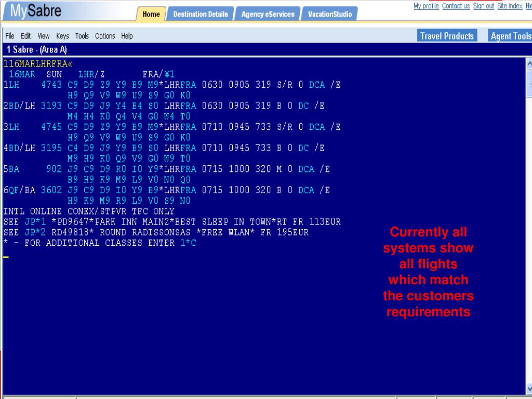Click the "JP*1" Park Inn Mainz reference

pos(35,222)
